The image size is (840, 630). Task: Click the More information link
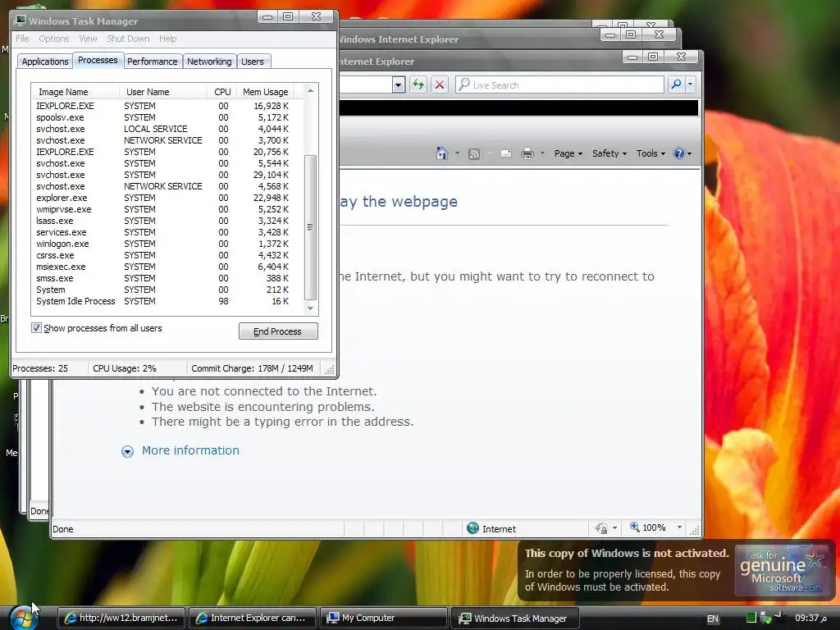coord(190,450)
